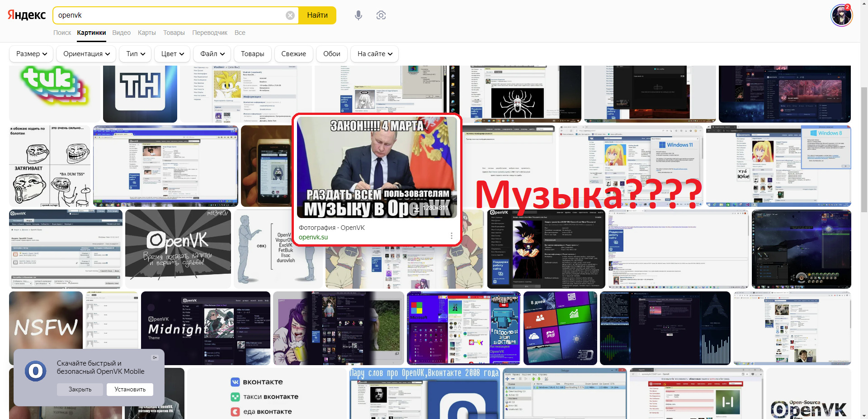This screenshot has width=868, height=419.
Task: Open the dark anime character profile thumbnail
Action: [x=546, y=249]
